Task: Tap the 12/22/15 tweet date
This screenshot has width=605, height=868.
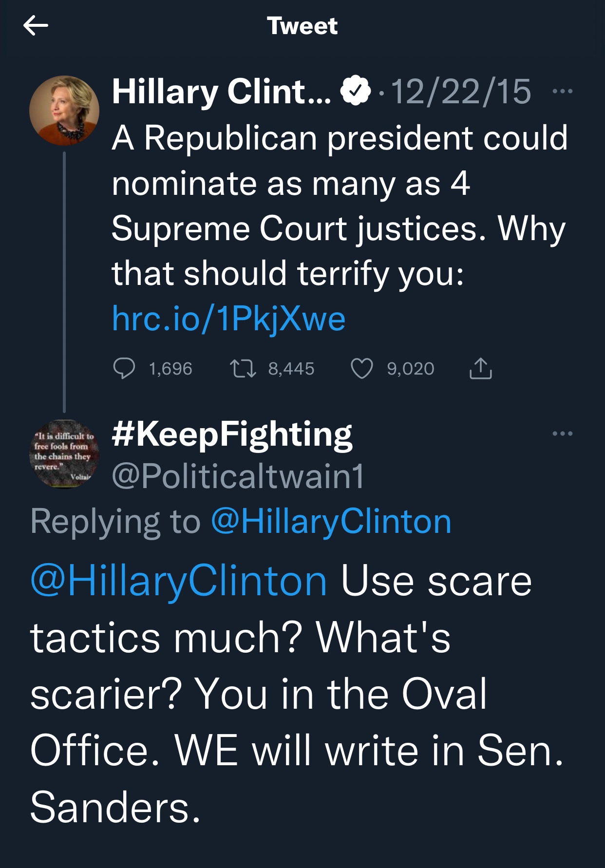Action: 461,91
